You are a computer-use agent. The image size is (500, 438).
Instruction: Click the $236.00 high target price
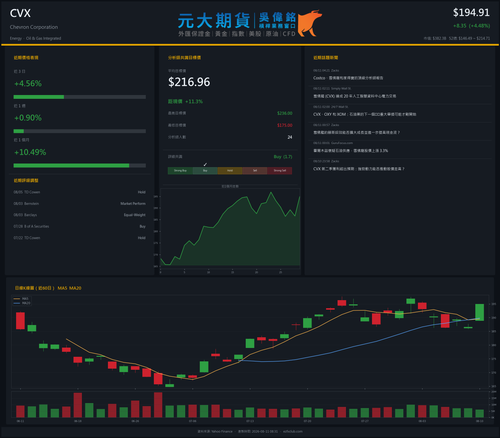click(x=285, y=113)
